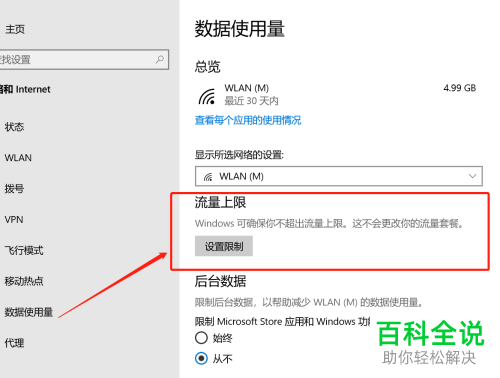Open the 主页 home page
This screenshot has width=500, height=378.
(x=15, y=29)
